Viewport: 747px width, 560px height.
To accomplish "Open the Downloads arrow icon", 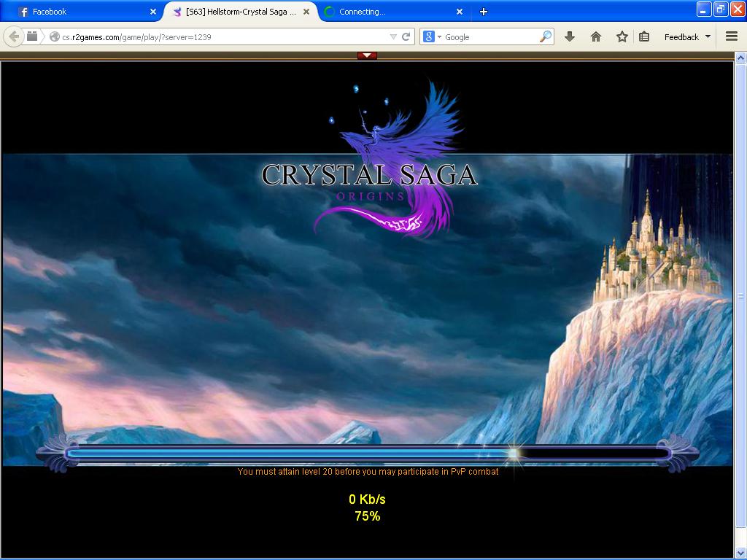I will pyautogui.click(x=570, y=36).
